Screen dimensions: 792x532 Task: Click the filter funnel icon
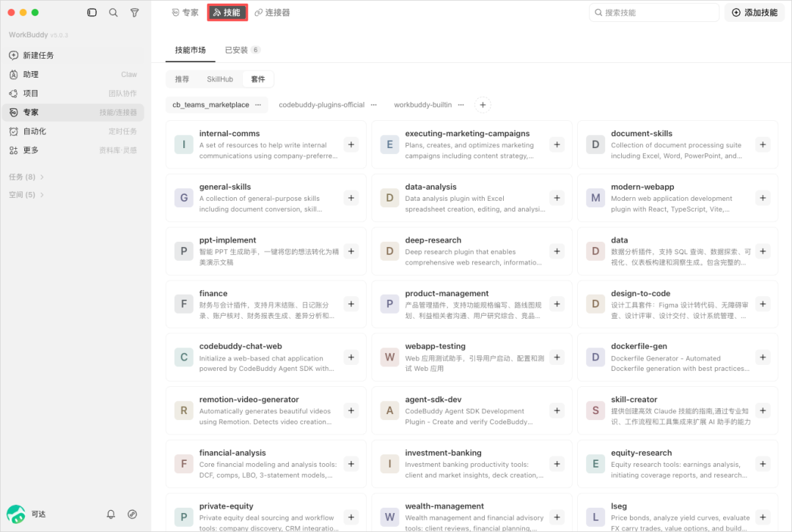click(x=134, y=12)
